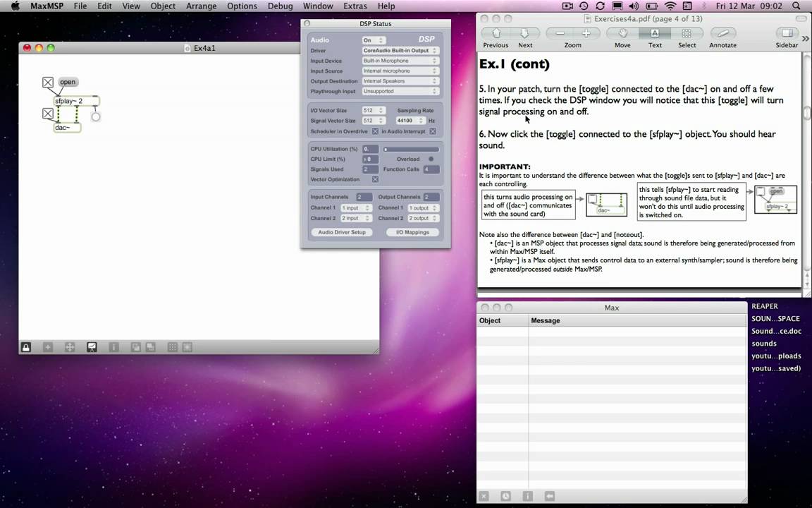812x508 pixels.
Task: Click the CPU Utilization meter bar
Action: pyautogui.click(x=411, y=150)
